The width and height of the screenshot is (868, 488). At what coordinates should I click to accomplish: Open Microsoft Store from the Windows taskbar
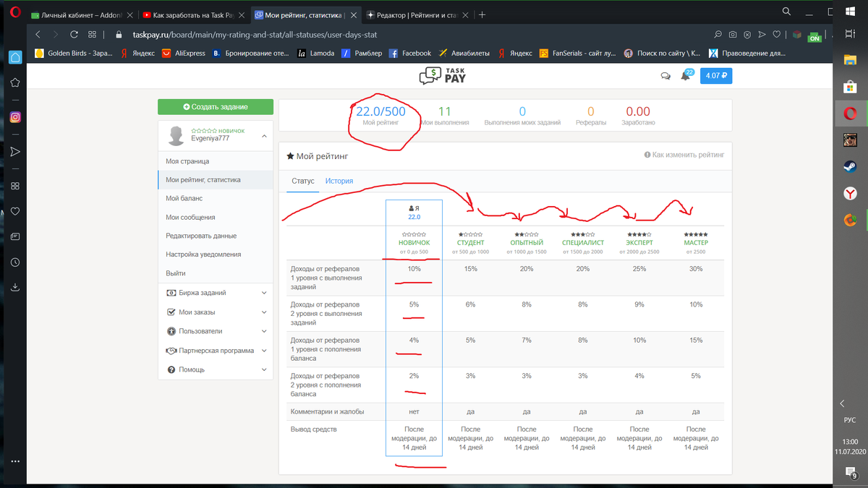click(x=850, y=87)
